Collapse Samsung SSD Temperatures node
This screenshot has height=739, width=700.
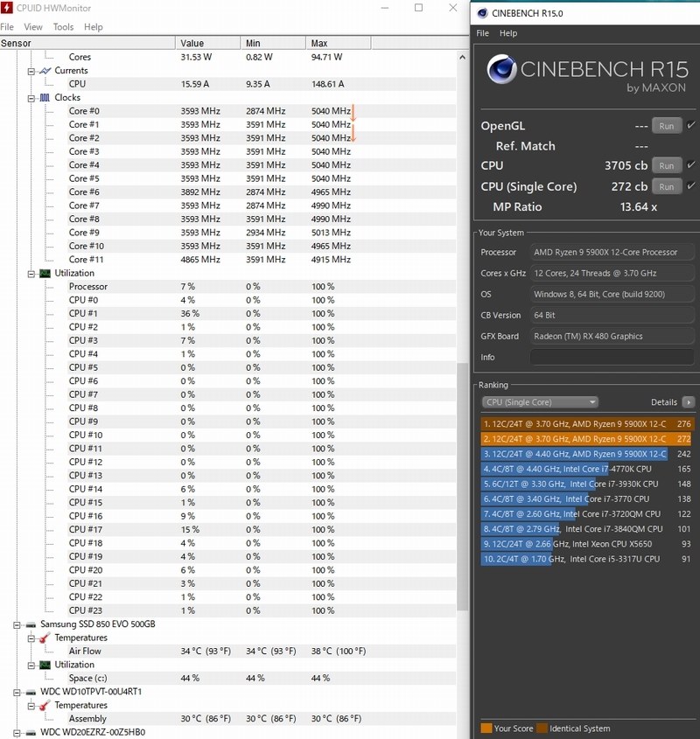coord(31,639)
